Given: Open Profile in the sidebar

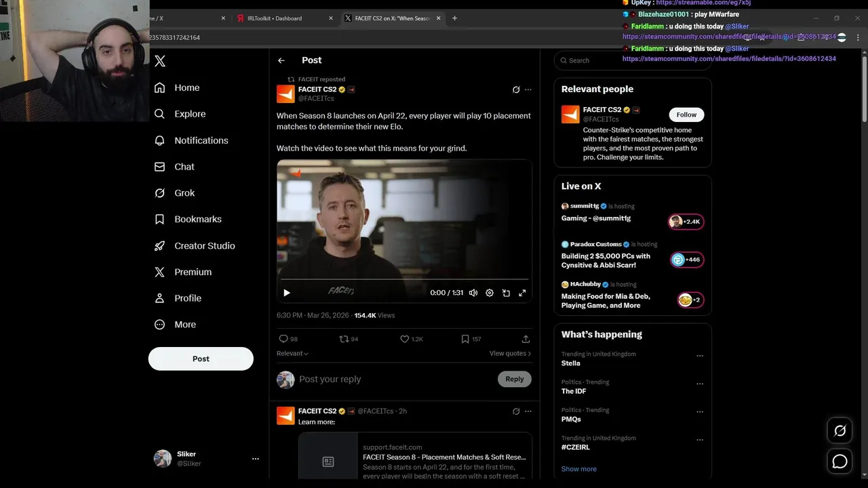Looking at the screenshot, I should 178,298.
